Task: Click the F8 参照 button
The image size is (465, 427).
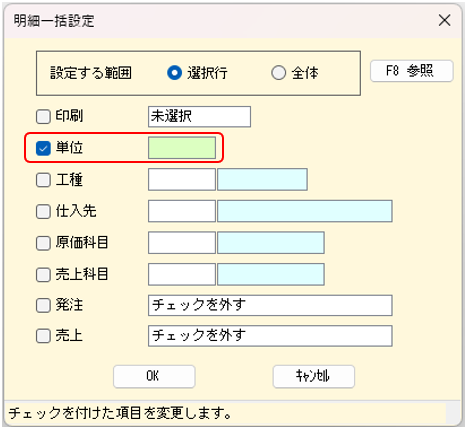Action: [x=412, y=71]
